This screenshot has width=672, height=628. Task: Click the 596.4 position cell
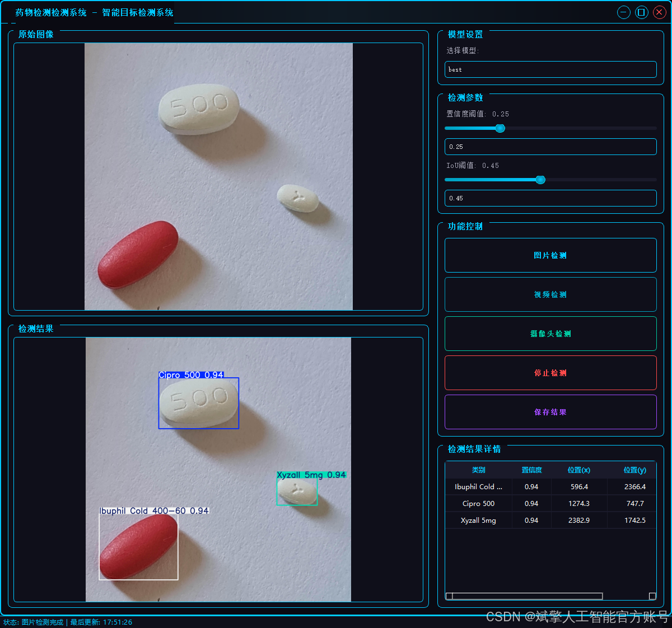(579, 487)
